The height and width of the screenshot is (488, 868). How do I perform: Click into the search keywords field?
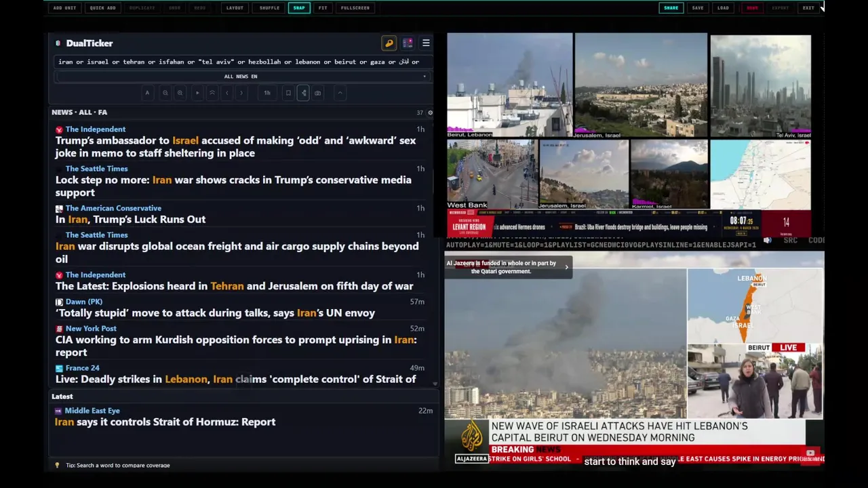242,62
